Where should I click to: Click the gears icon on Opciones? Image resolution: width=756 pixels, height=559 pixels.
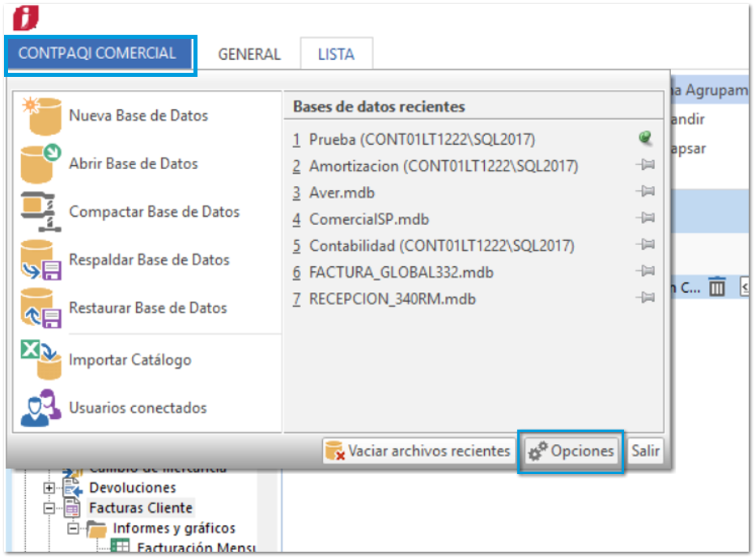coord(538,451)
